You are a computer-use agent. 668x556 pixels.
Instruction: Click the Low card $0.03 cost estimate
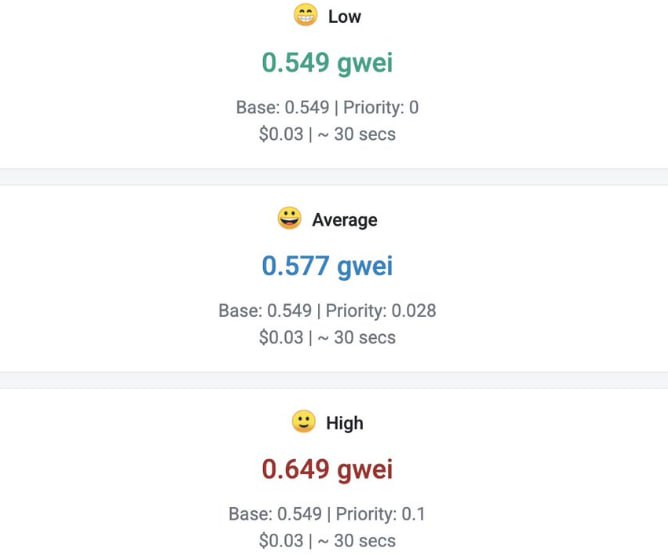pyautogui.click(x=281, y=134)
